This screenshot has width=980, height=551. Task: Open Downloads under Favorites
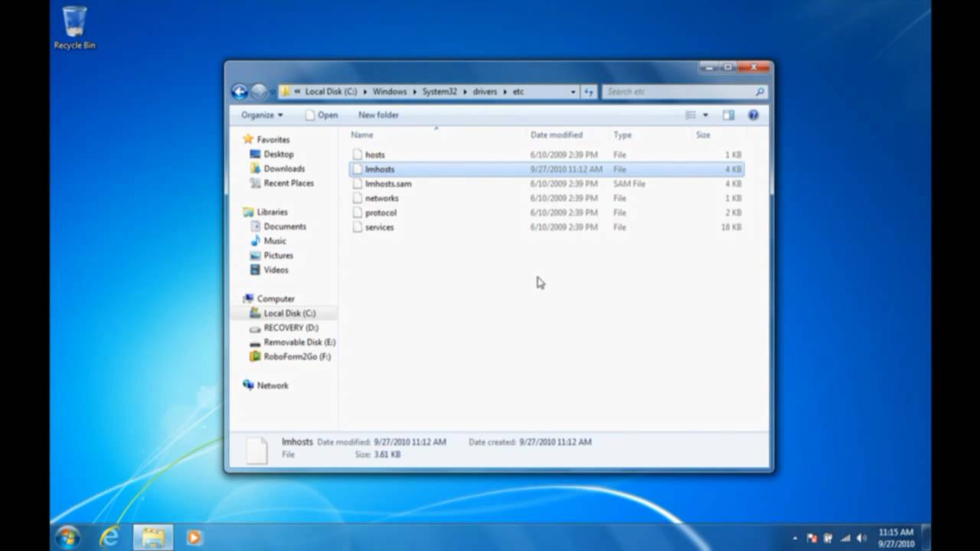(x=284, y=168)
